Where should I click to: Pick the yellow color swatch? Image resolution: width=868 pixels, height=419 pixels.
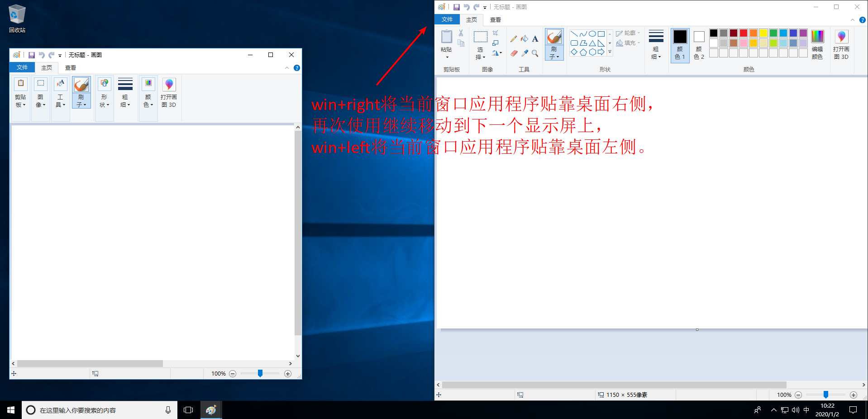[763, 33]
